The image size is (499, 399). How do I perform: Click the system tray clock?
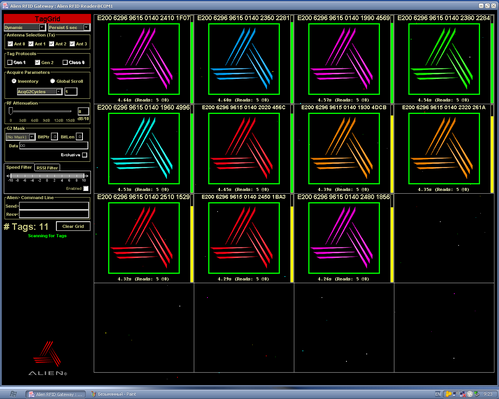pos(487,394)
